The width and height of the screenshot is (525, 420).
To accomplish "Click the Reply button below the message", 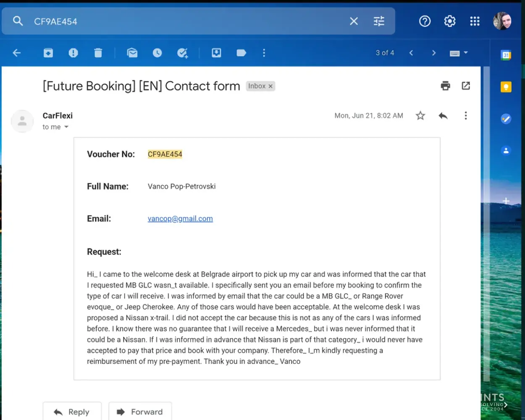I will 72,412.
